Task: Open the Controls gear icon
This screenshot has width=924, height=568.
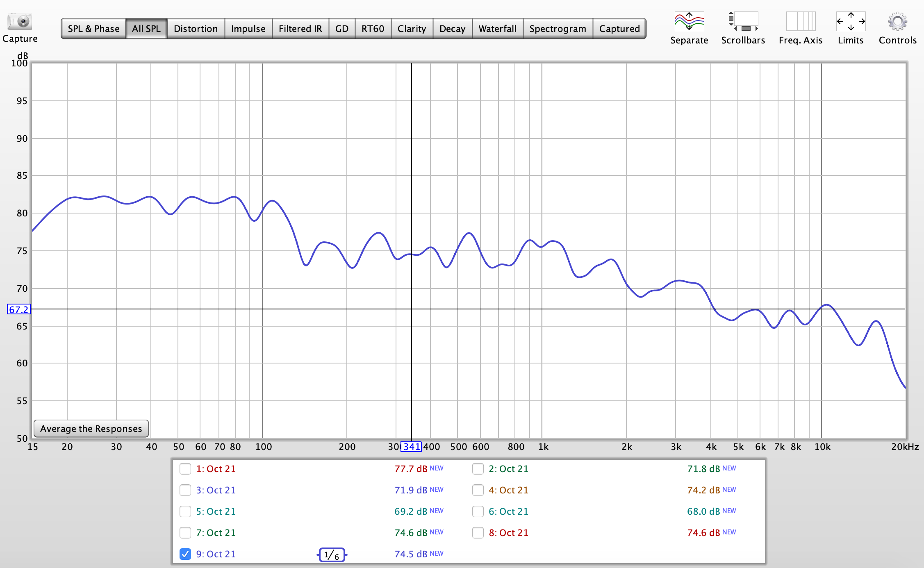Action: pos(897,21)
